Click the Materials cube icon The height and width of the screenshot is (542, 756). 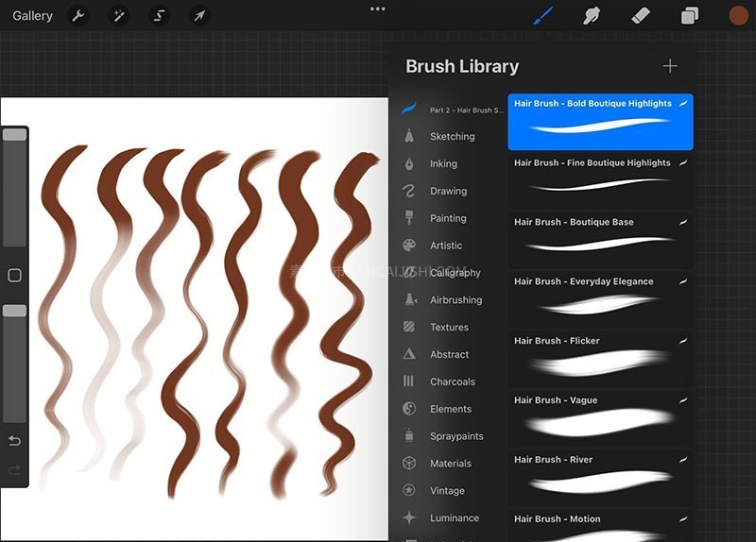point(409,463)
